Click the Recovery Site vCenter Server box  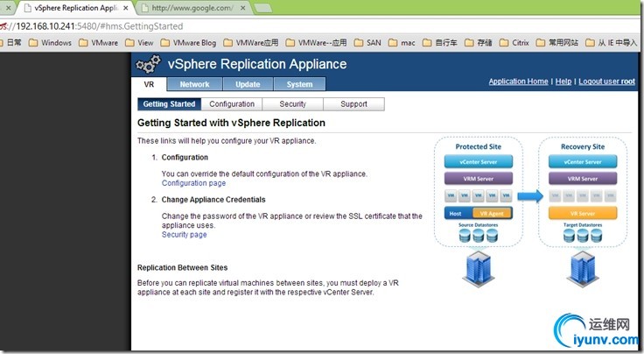pos(583,161)
